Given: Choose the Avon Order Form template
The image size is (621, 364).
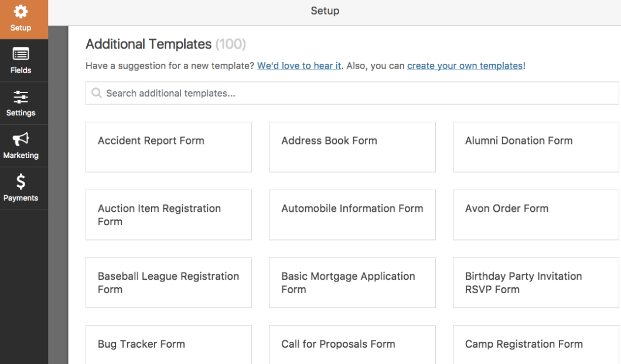Looking at the screenshot, I should 536,215.
